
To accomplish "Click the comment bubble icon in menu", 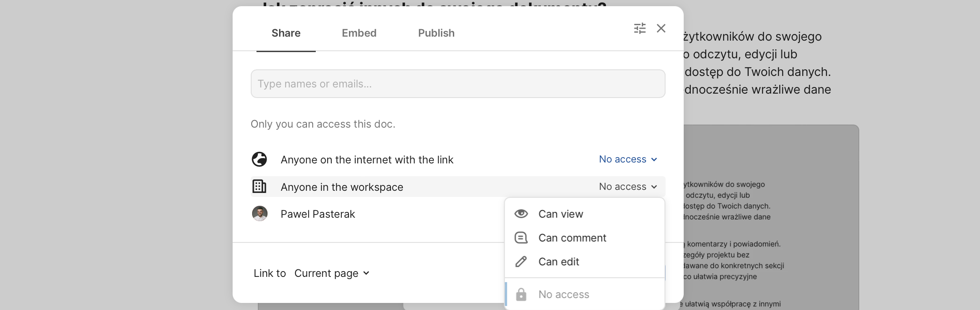I will point(521,238).
